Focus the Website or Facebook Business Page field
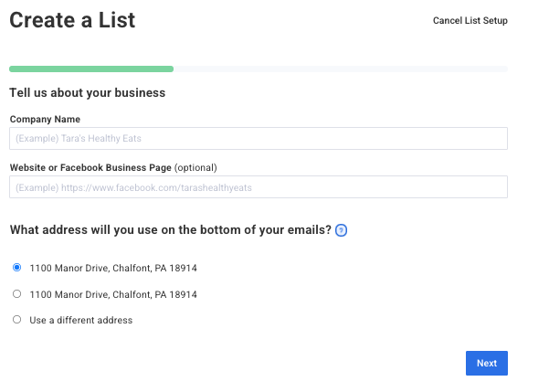Image resolution: width=549 pixels, height=392 pixels. [259, 187]
